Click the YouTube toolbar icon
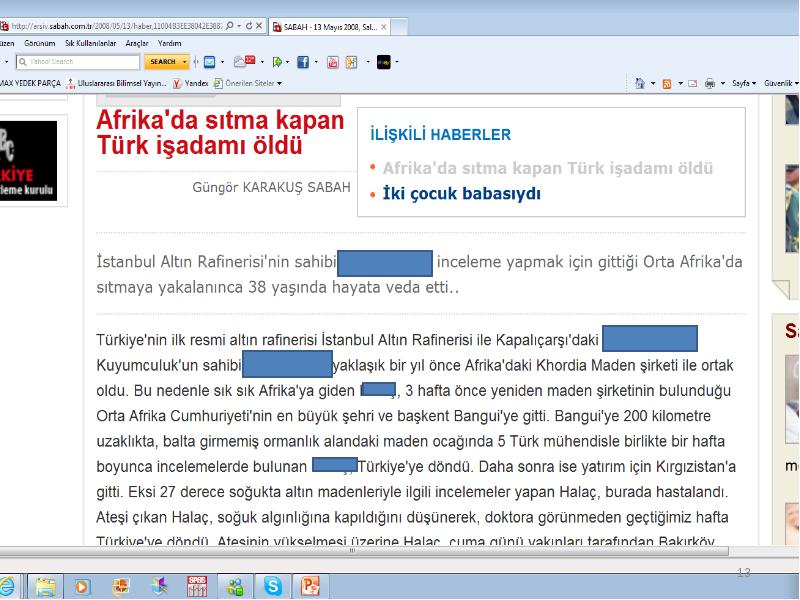The image size is (800, 600). (x=333, y=62)
